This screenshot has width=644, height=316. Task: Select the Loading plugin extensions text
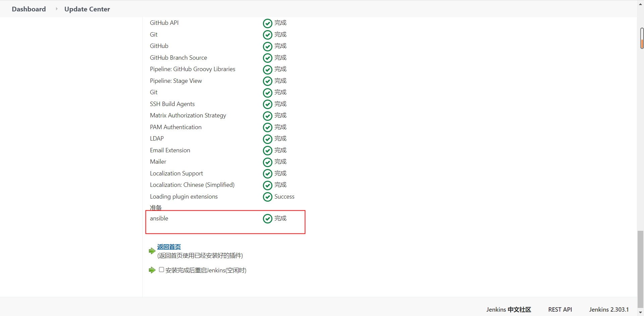(184, 197)
